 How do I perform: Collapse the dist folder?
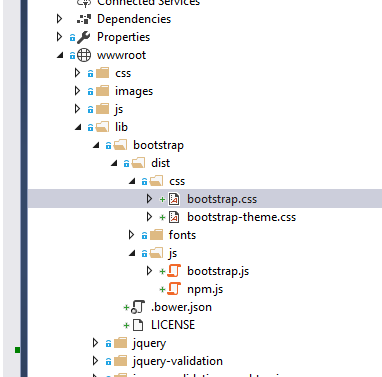coord(114,163)
